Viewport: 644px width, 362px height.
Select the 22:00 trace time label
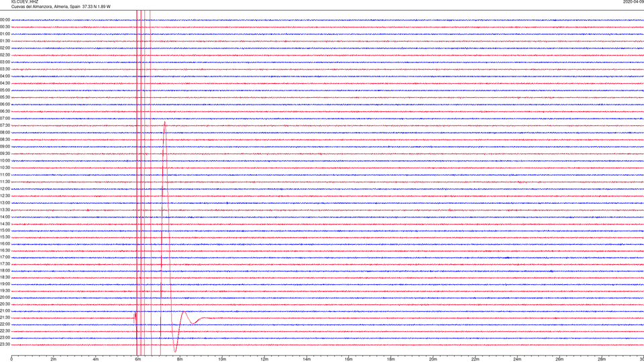(5, 324)
